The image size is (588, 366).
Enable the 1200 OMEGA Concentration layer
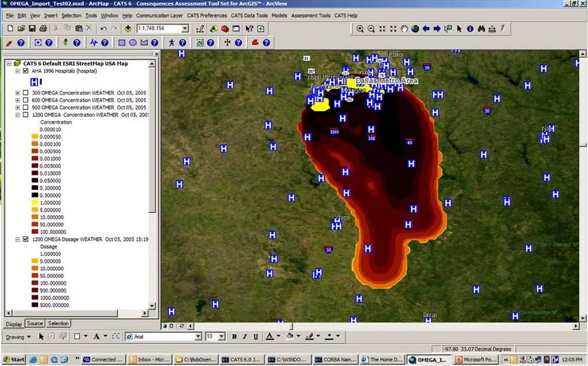[x=26, y=115]
